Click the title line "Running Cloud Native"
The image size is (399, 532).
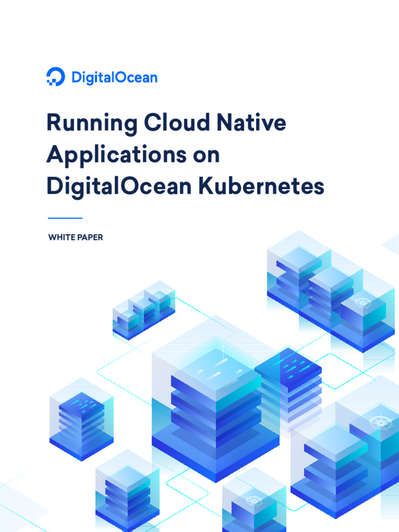[x=166, y=124]
